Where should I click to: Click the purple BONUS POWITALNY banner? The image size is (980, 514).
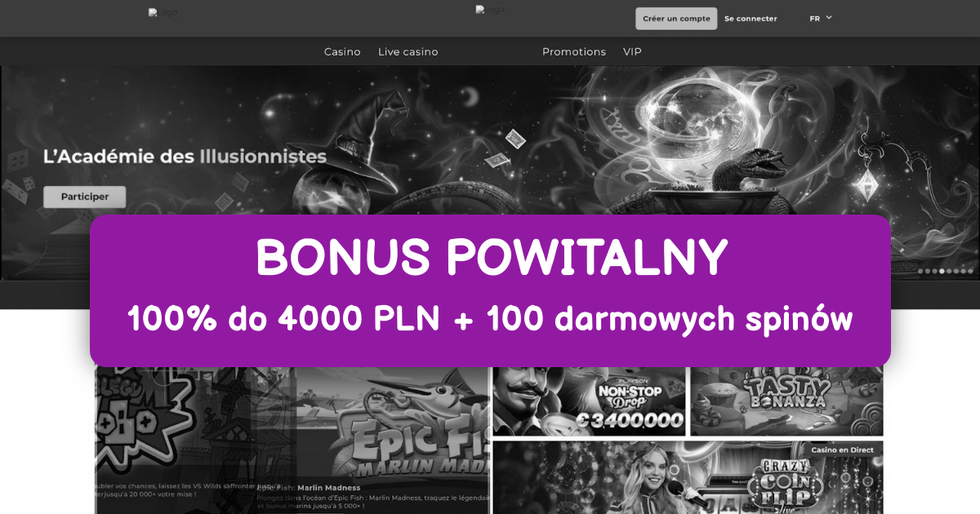[490, 291]
